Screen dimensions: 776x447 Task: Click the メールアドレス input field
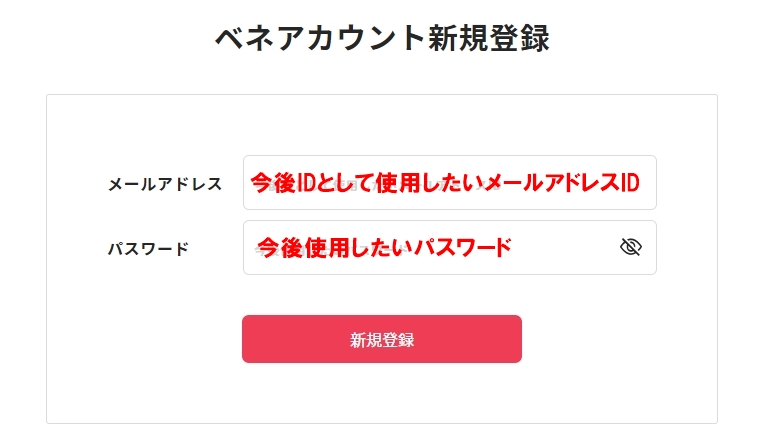point(449,182)
